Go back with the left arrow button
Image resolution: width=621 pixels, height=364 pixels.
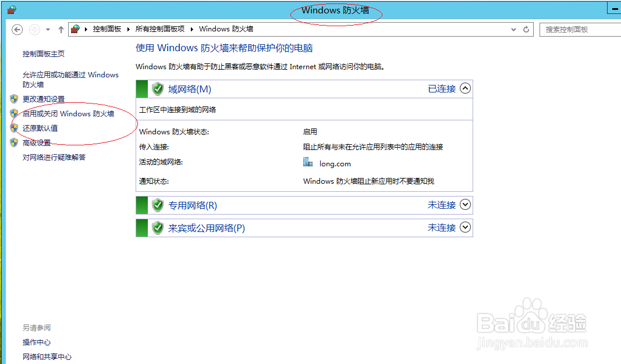(17, 30)
